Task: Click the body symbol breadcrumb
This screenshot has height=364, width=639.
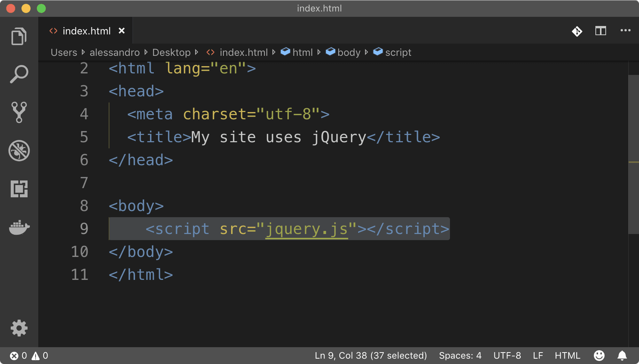Action: (x=343, y=52)
